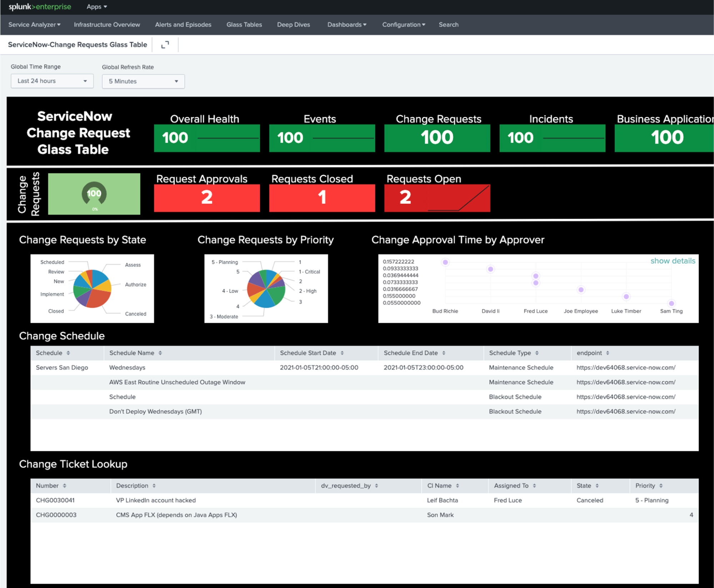The width and height of the screenshot is (714, 588).
Task: Sort by Schedule Type arrows
Action: (x=537, y=353)
